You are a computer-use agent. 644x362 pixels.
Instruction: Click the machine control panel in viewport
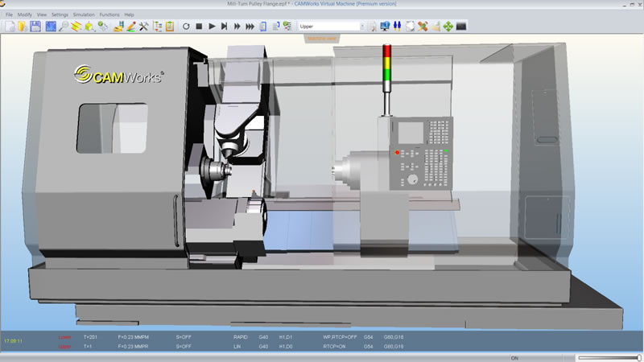[x=421, y=154]
